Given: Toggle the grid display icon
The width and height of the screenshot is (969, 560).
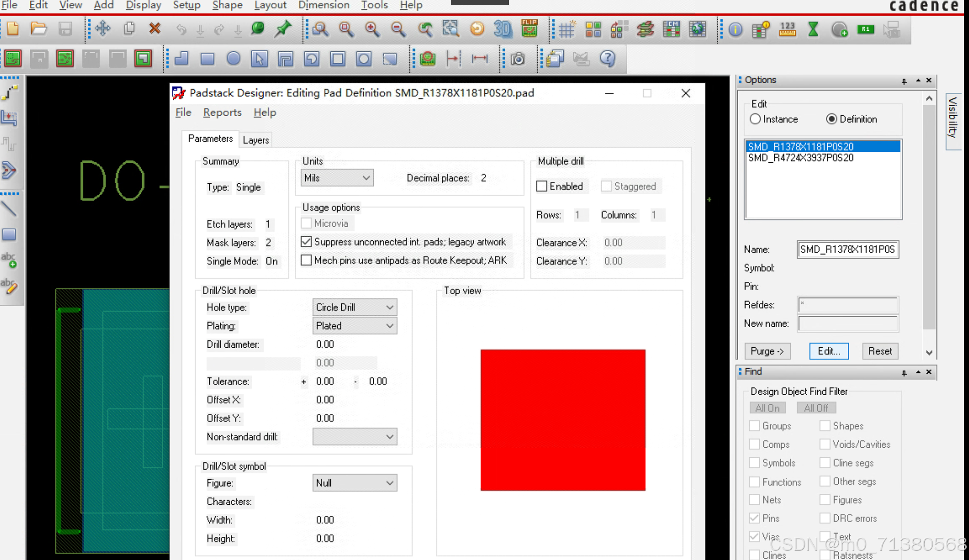Looking at the screenshot, I should point(567,29).
